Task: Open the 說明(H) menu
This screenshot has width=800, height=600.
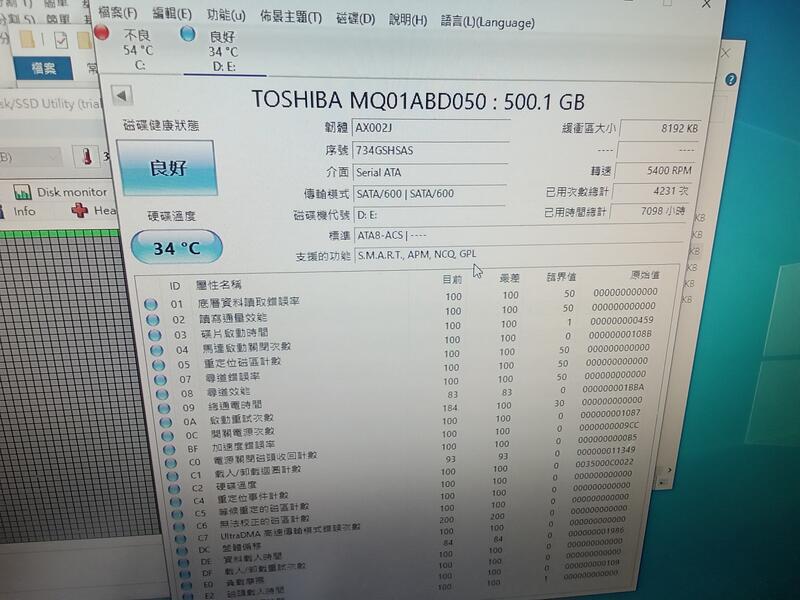Action: (408, 20)
